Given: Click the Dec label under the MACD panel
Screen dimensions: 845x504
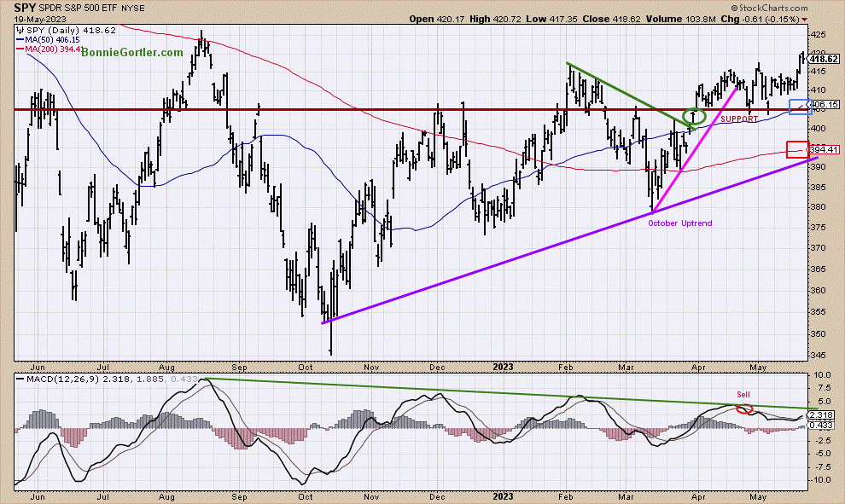Looking at the screenshot, I should pyautogui.click(x=437, y=496).
